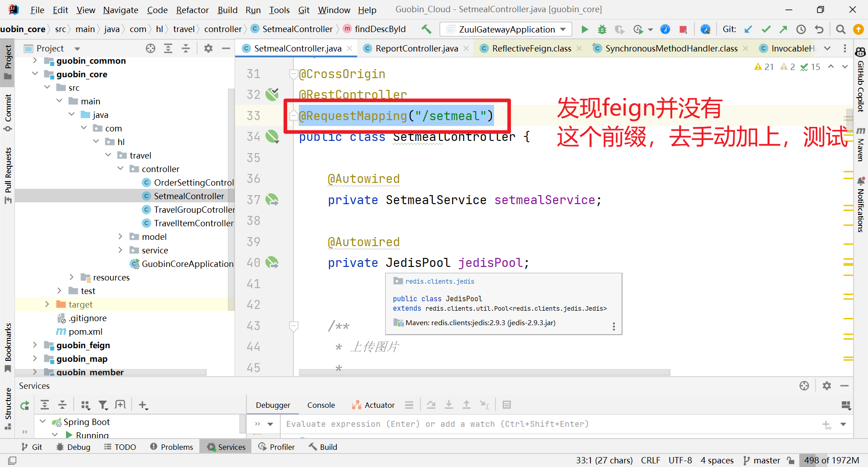Viewport: 868px width, 467px height.
Task: Click the Build hammer icon
Action: (426, 29)
